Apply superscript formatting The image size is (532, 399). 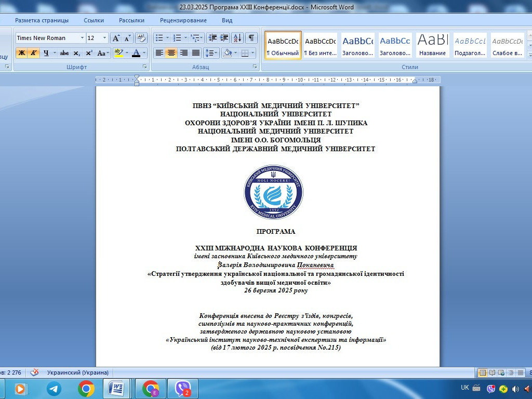click(89, 53)
